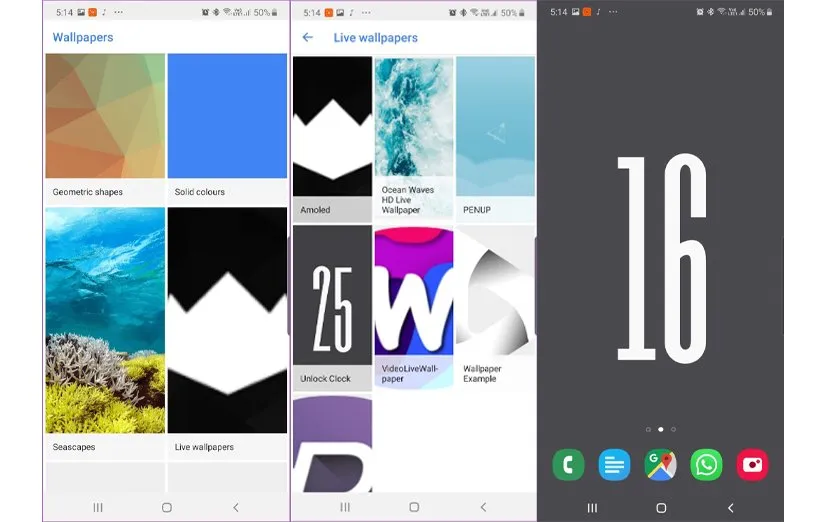The width and height of the screenshot is (822, 522).
Task: Tap recent apps button on Live wallpapers screen
Action: click(345, 508)
